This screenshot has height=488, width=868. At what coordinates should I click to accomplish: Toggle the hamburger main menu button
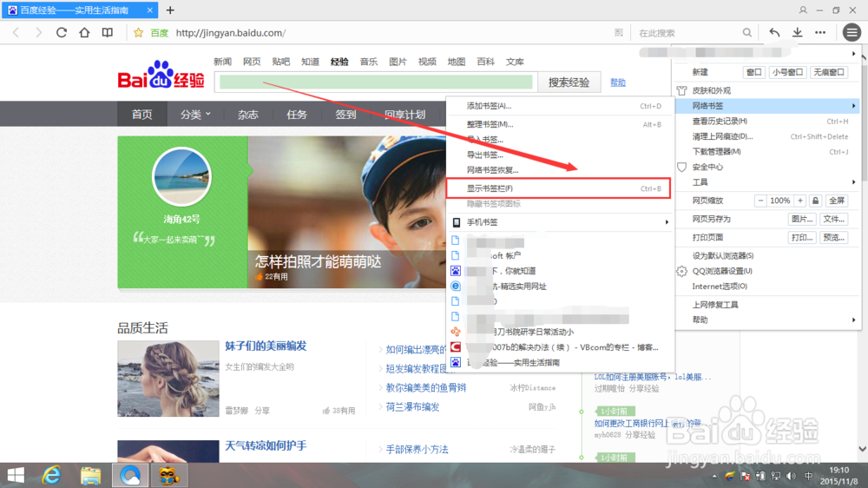tap(852, 33)
